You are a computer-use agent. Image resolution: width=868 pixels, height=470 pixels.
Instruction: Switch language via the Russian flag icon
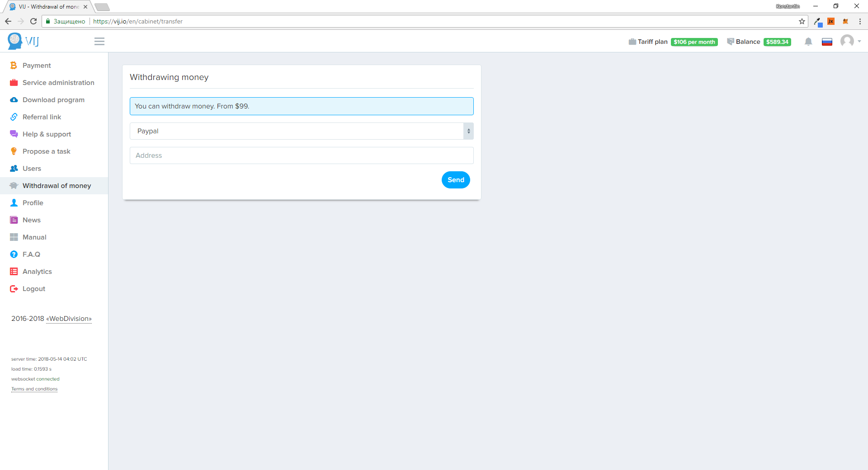(827, 42)
